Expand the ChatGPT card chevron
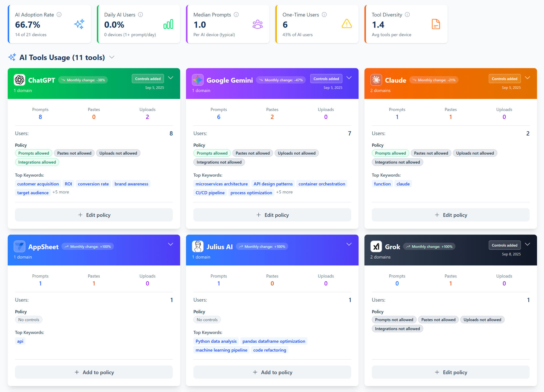 pyautogui.click(x=171, y=78)
